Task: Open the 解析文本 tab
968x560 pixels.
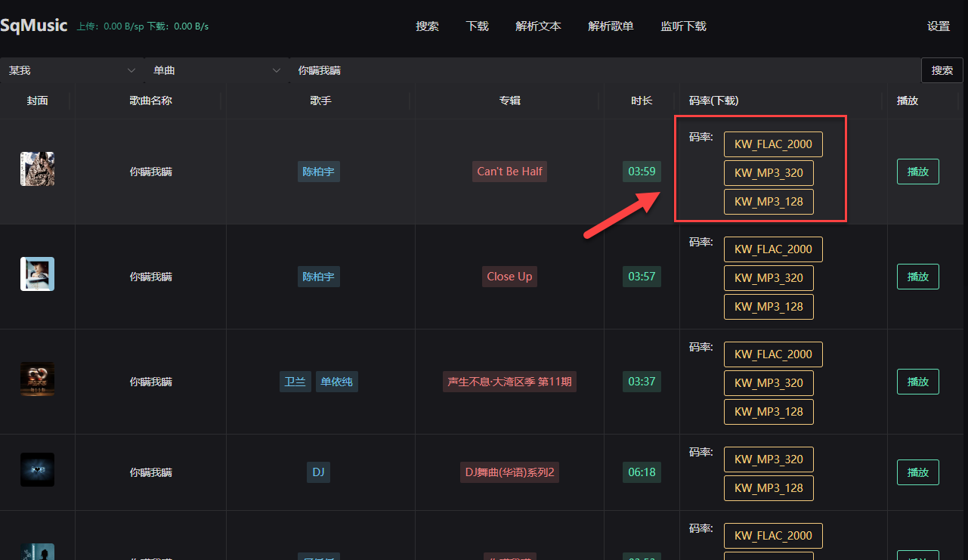Action: 538,26
